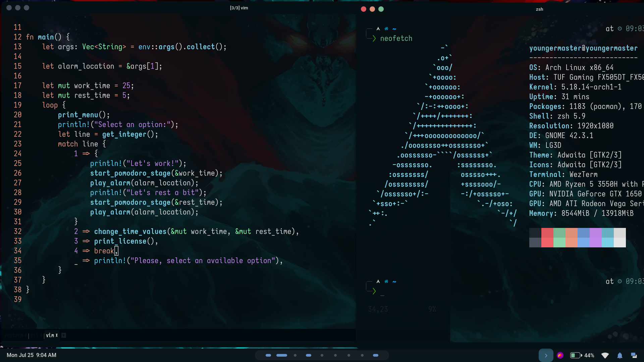Viewport: 644px width, 362px height.
Task: Open the battery 44% indicator
Action: coord(582,355)
